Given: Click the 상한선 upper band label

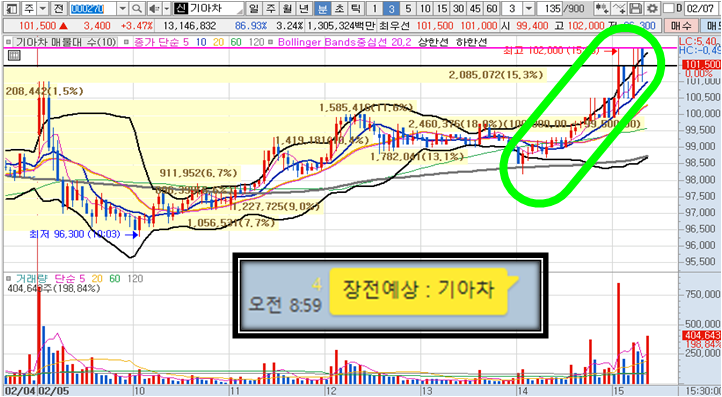Looking at the screenshot, I should pyautogui.click(x=432, y=42).
